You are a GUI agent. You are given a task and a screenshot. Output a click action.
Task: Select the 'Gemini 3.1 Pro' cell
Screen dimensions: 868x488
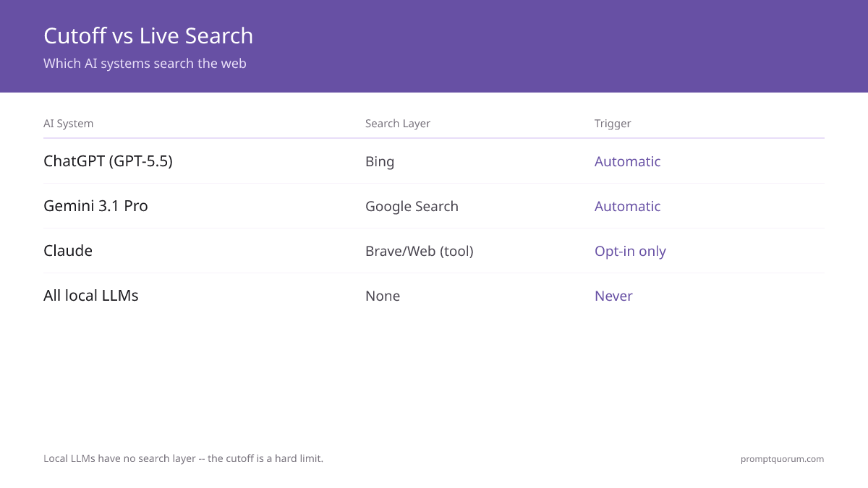click(x=95, y=206)
